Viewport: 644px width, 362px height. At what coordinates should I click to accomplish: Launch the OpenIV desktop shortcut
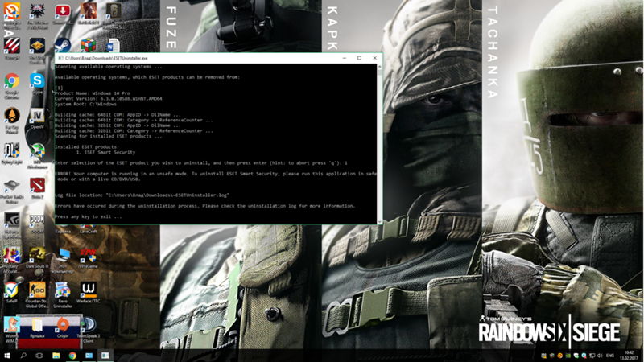click(x=37, y=119)
